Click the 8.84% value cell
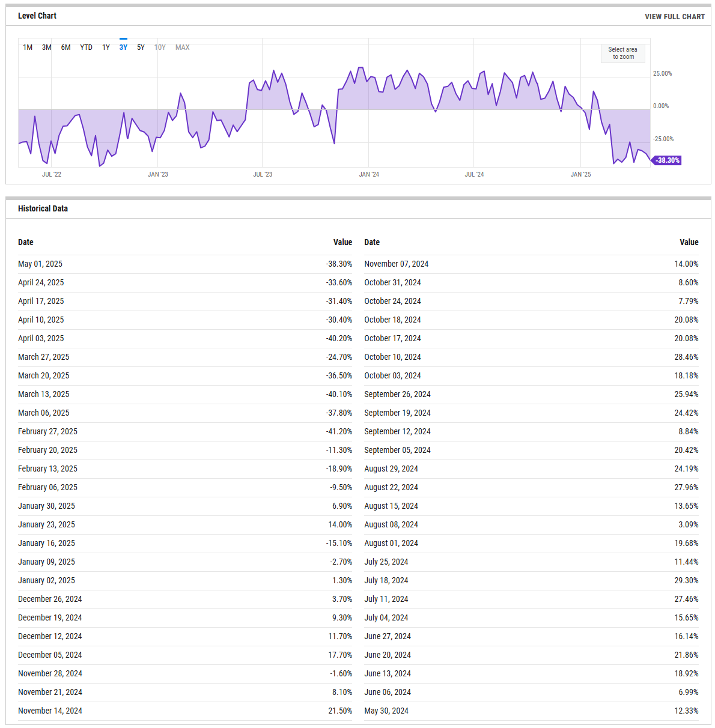The width and height of the screenshot is (715, 728). point(689,432)
